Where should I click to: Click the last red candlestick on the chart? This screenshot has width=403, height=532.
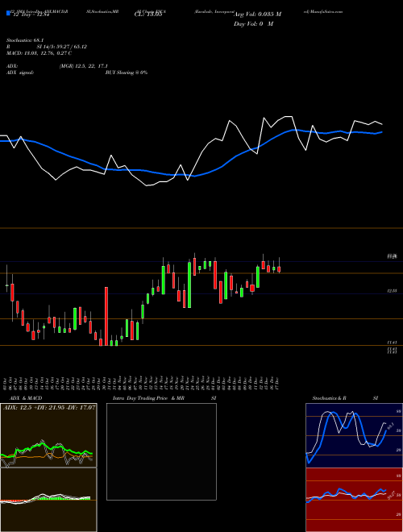[x=279, y=269]
